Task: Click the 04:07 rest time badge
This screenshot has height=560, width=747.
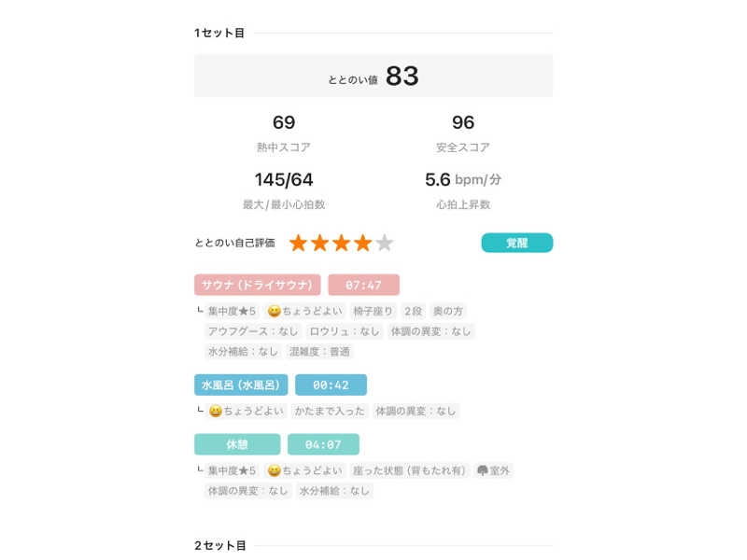Action: click(323, 444)
